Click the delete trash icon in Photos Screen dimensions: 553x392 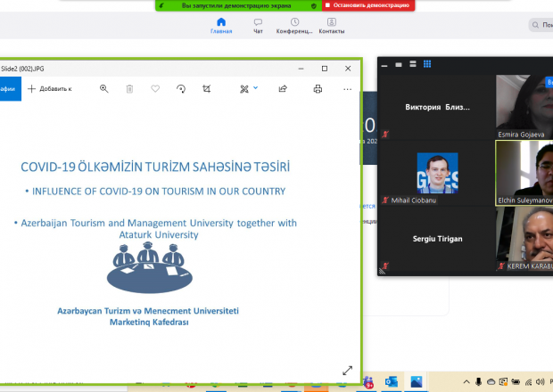(129, 89)
